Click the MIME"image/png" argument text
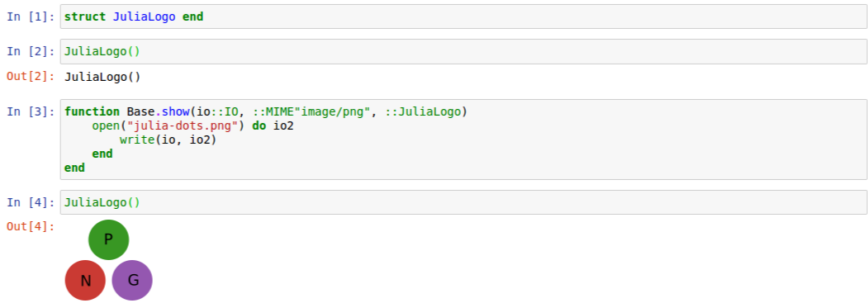 (318, 111)
